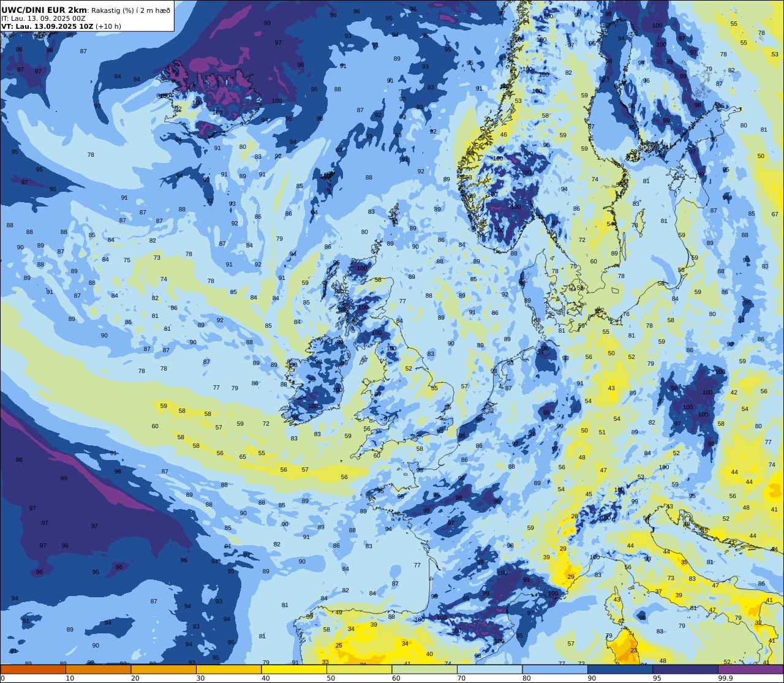Image resolution: width=784 pixels, height=683 pixels.
Task: Click the 30–40% golden legend swatch
Action: pos(228,670)
